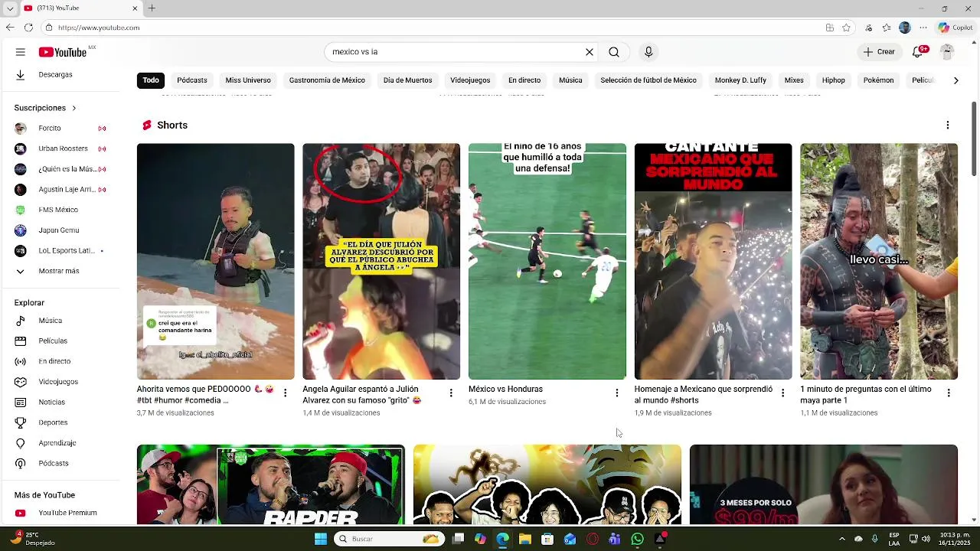Open more options for Ahorita vemos short
Viewport: 980px width, 551px height.
click(x=286, y=393)
